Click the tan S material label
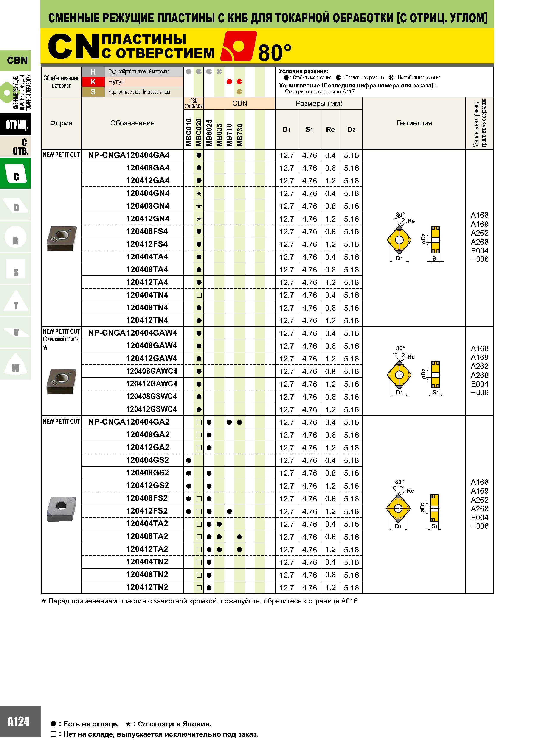534x756 pixels. click(x=93, y=92)
